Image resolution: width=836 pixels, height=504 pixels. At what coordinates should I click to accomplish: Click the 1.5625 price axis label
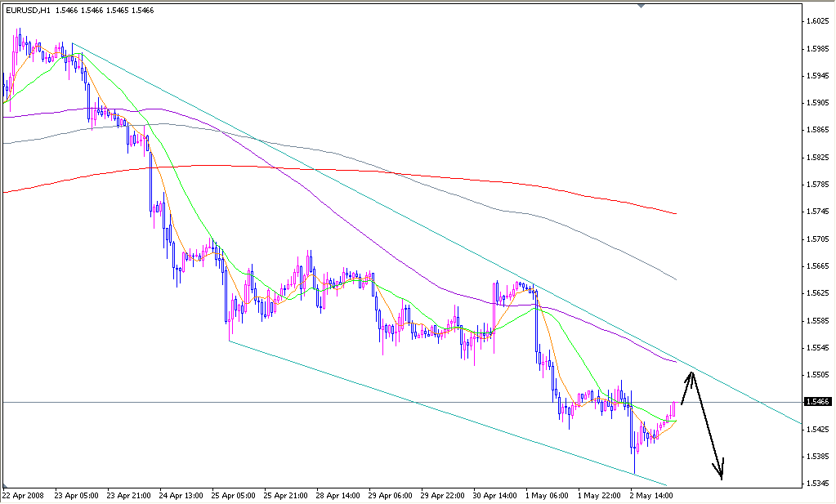click(818, 293)
